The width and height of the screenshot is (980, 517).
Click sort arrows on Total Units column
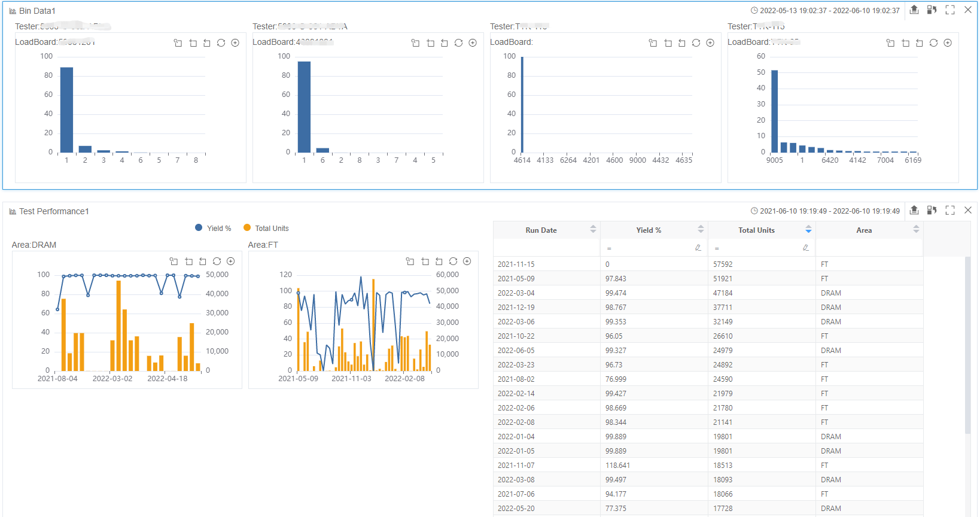(808, 229)
